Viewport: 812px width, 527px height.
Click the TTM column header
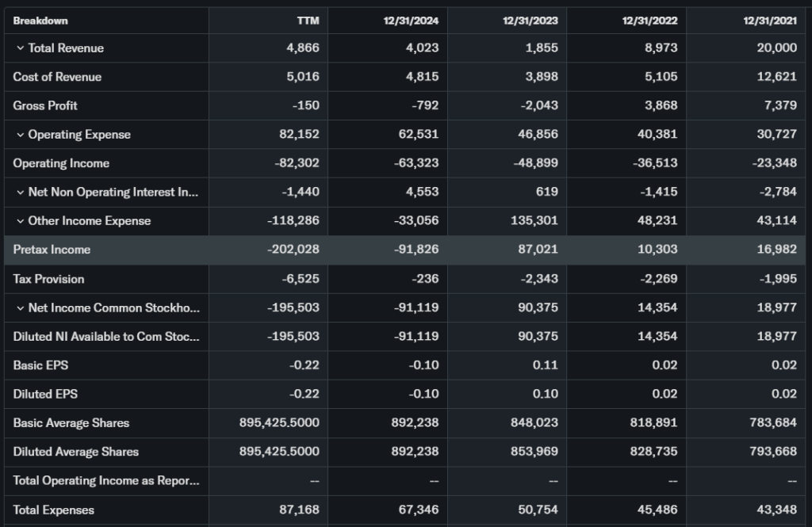click(308, 21)
